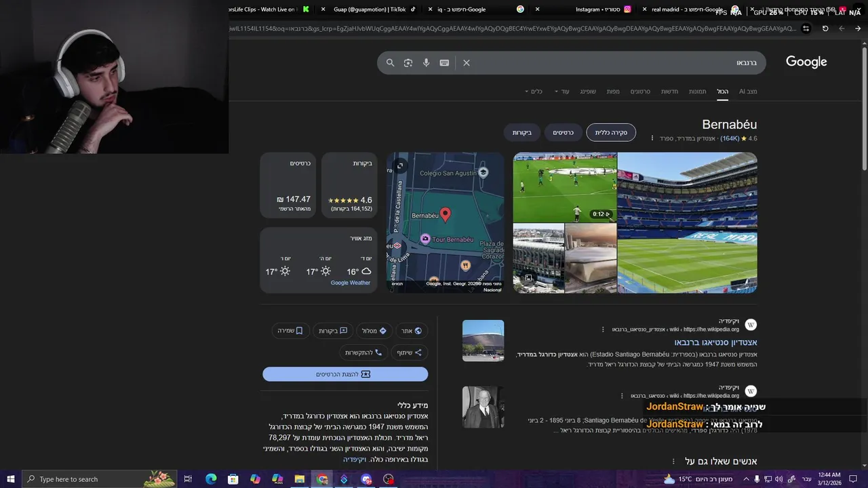The image size is (868, 488).
Task: Open the stadium thumbnail beside first Wikipedia result
Action: click(x=484, y=340)
